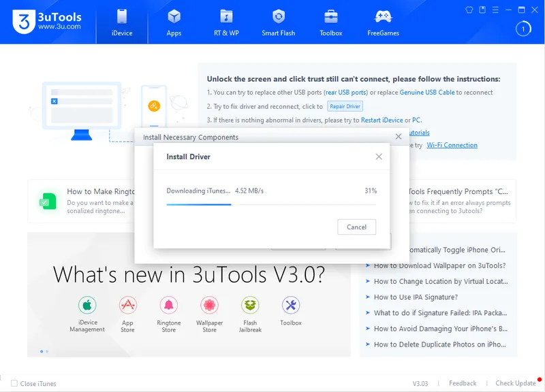Click the Restart iDevice link
Viewport: 545px width, 392px height.
[x=382, y=120]
